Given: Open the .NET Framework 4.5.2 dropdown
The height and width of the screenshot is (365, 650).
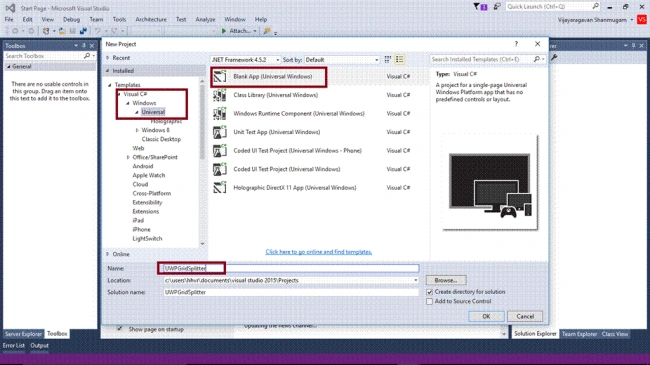Looking at the screenshot, I should coord(245,60).
